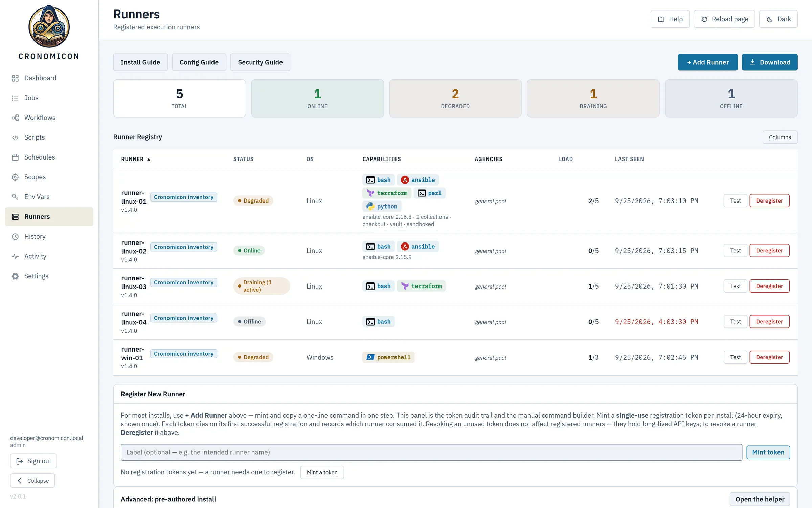
Task: Click the Mint token button
Action: pos(768,452)
